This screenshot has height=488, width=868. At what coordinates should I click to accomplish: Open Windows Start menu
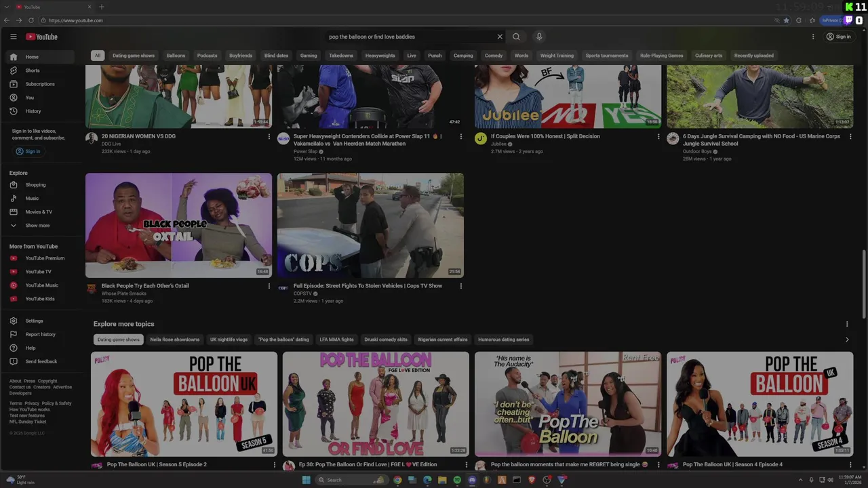click(x=306, y=480)
